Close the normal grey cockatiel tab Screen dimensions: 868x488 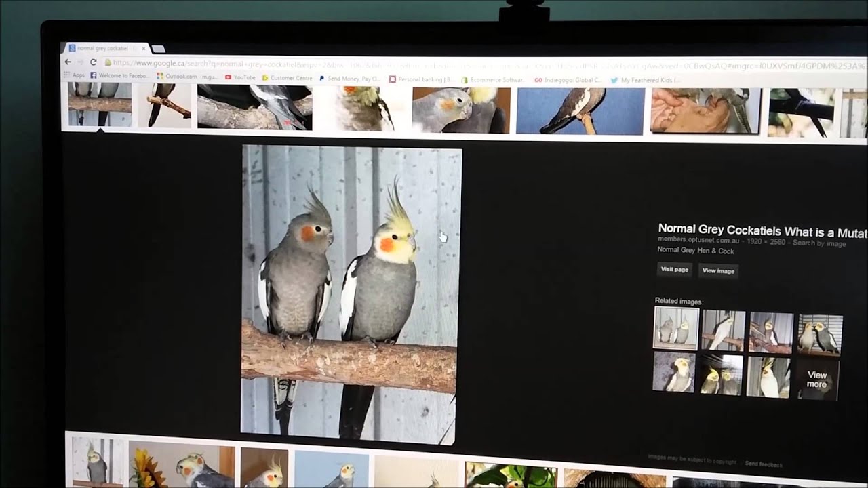point(143,49)
